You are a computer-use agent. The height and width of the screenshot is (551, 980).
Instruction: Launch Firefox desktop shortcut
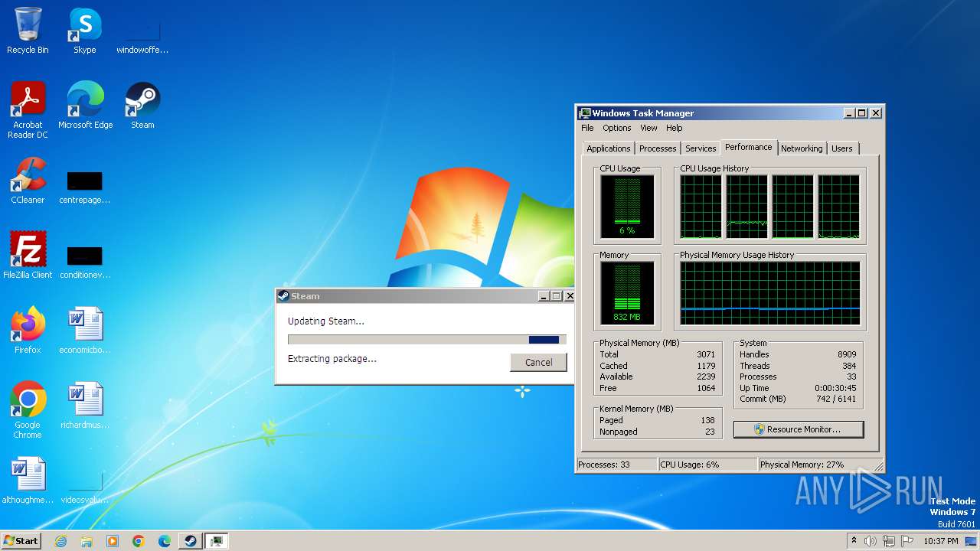coord(28,331)
